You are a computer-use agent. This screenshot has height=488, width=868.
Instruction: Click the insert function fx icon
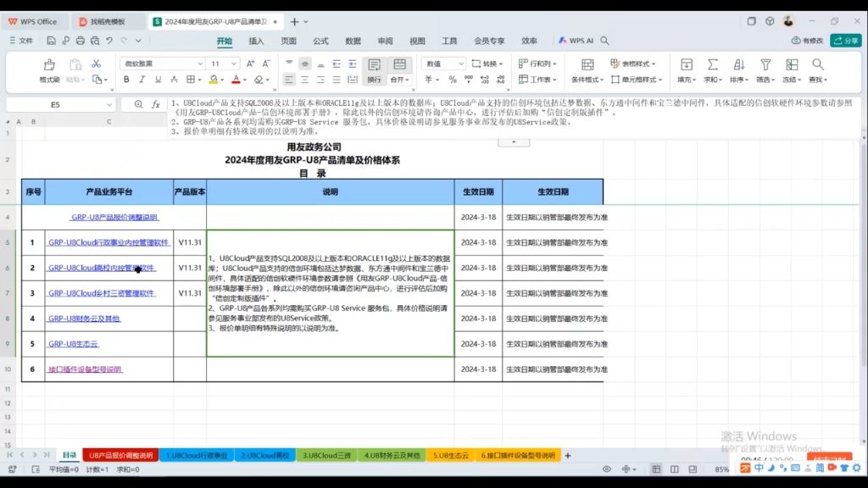click(156, 104)
